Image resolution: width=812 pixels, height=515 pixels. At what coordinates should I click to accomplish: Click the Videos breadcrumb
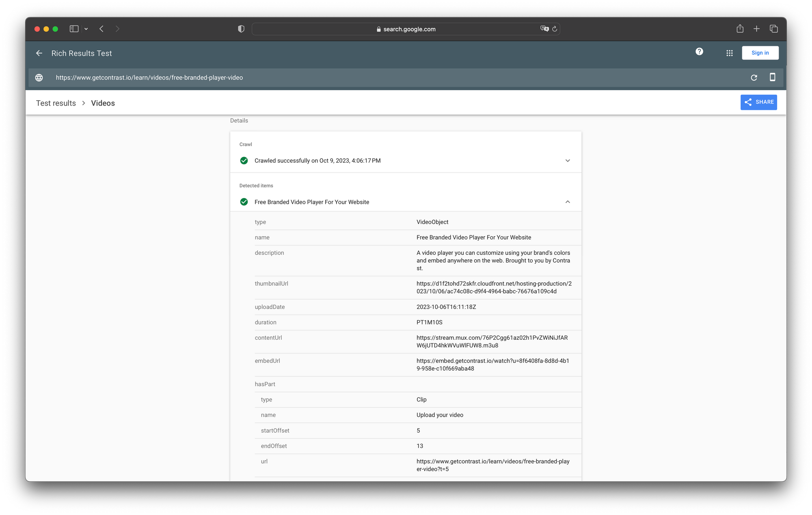click(x=103, y=103)
